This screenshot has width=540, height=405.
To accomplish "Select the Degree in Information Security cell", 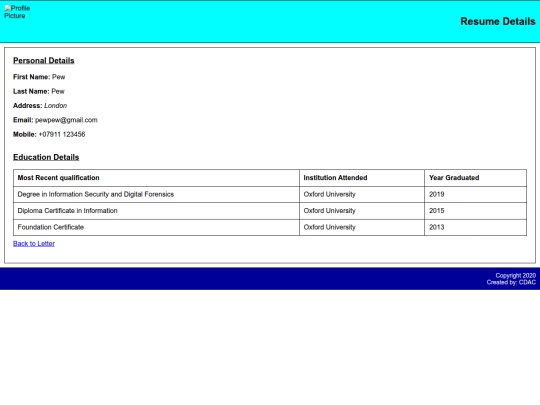I will point(156,194).
